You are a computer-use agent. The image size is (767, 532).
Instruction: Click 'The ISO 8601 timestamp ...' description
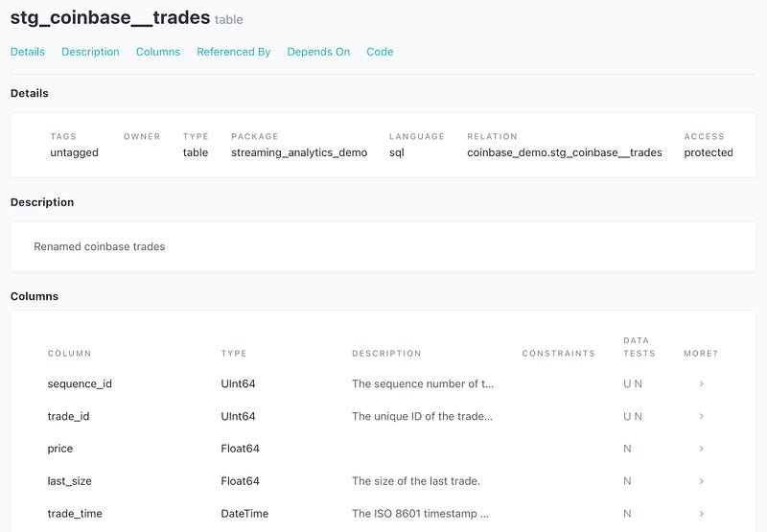coord(420,514)
